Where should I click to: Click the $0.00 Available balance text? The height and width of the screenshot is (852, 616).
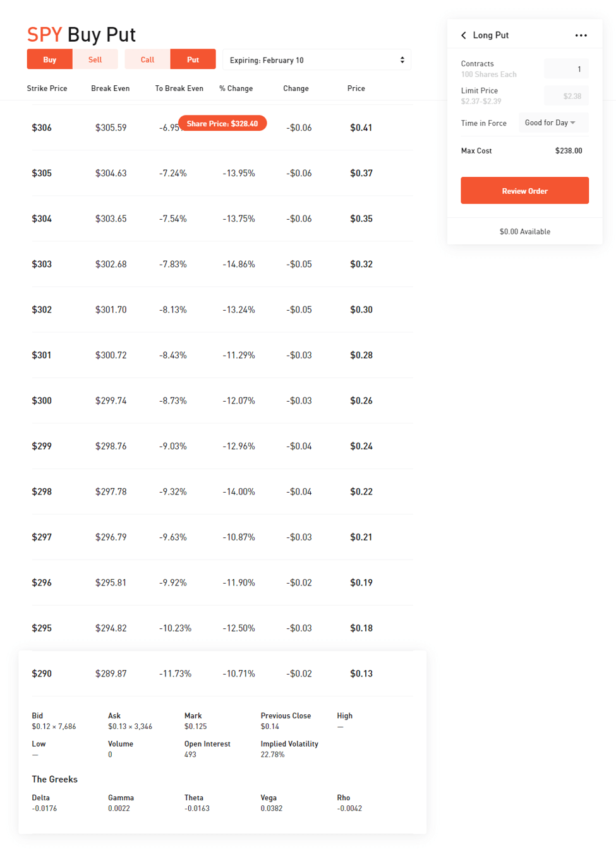[524, 232]
